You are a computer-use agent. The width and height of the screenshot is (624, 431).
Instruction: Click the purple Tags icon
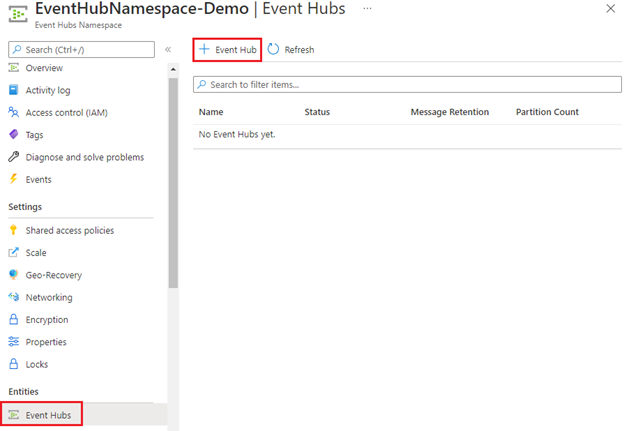14,135
